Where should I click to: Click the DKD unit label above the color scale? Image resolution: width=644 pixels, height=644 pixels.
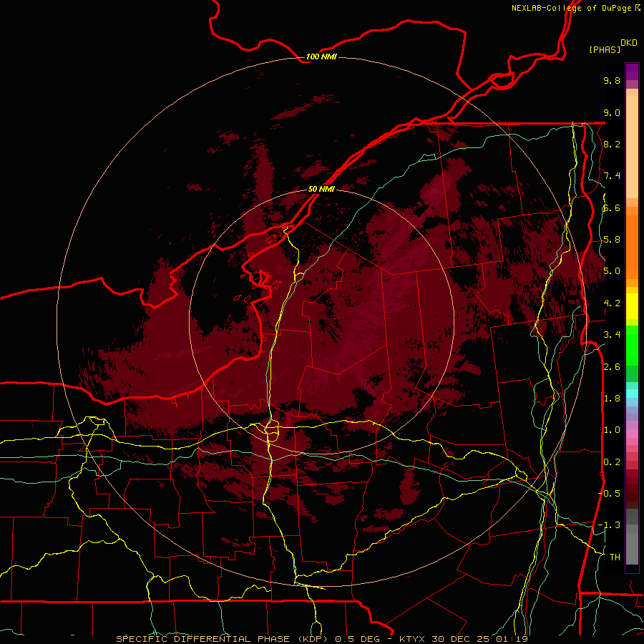pos(629,43)
